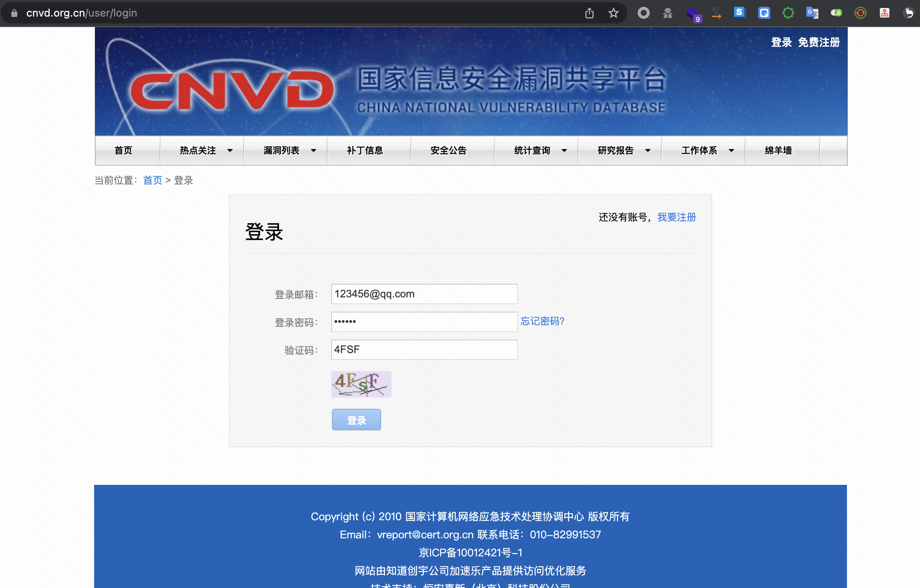Open the 首页 nav menu item
The width and height of the screenshot is (920, 588).
123,151
